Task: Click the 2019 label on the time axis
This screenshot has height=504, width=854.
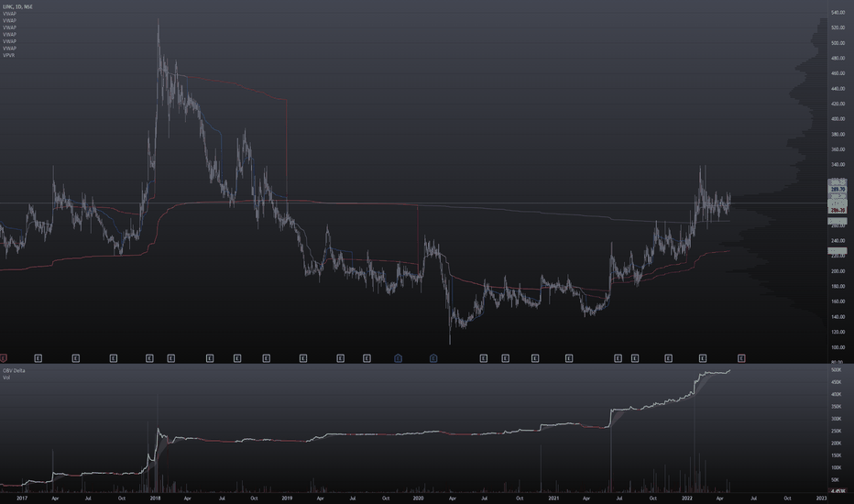Action: (287, 498)
